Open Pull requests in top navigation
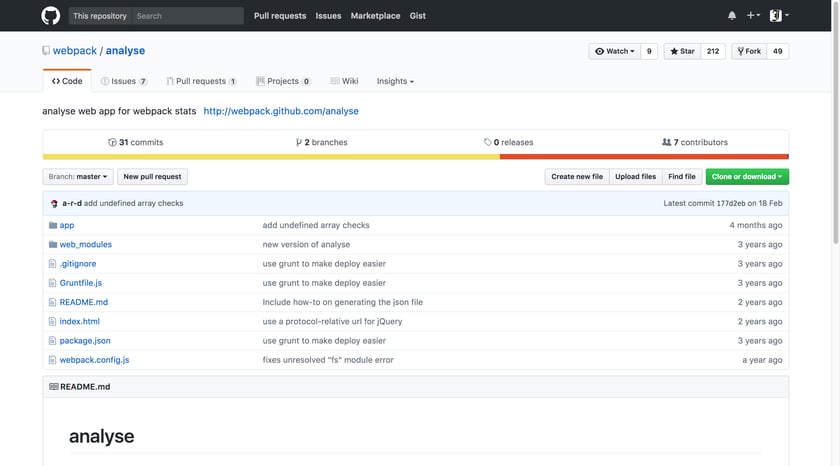This screenshot has height=466, width=840. click(x=280, y=16)
